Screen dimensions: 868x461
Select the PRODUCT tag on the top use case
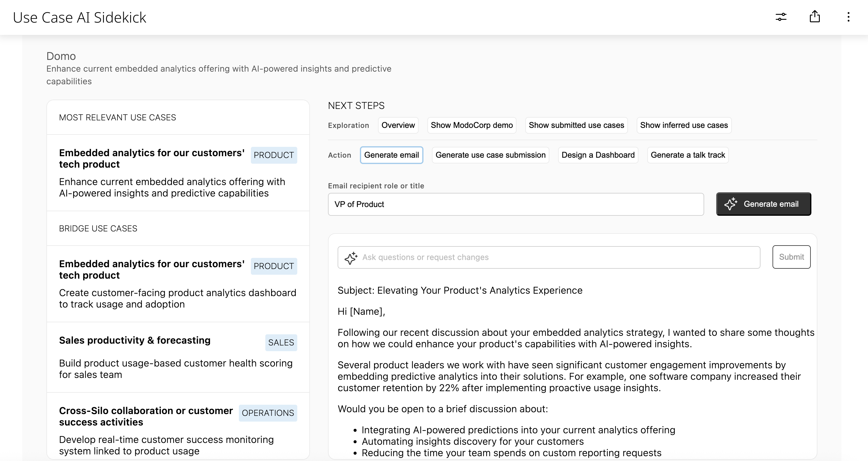click(x=273, y=155)
